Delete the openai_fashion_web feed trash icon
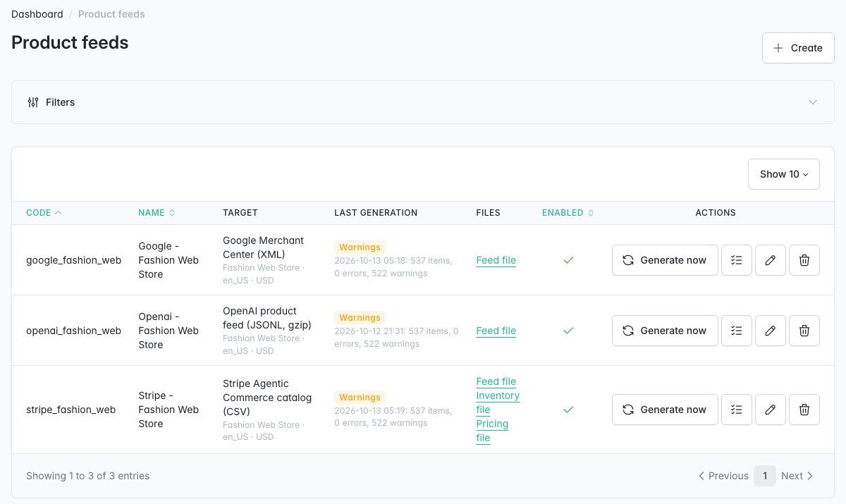This screenshot has width=846, height=504. 804,331
